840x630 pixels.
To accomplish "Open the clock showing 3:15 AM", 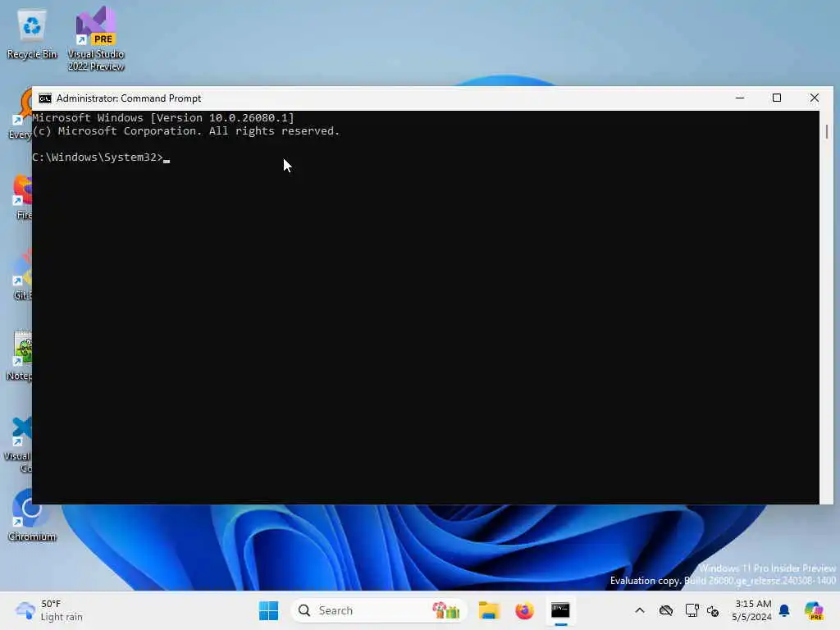I will pos(752,610).
